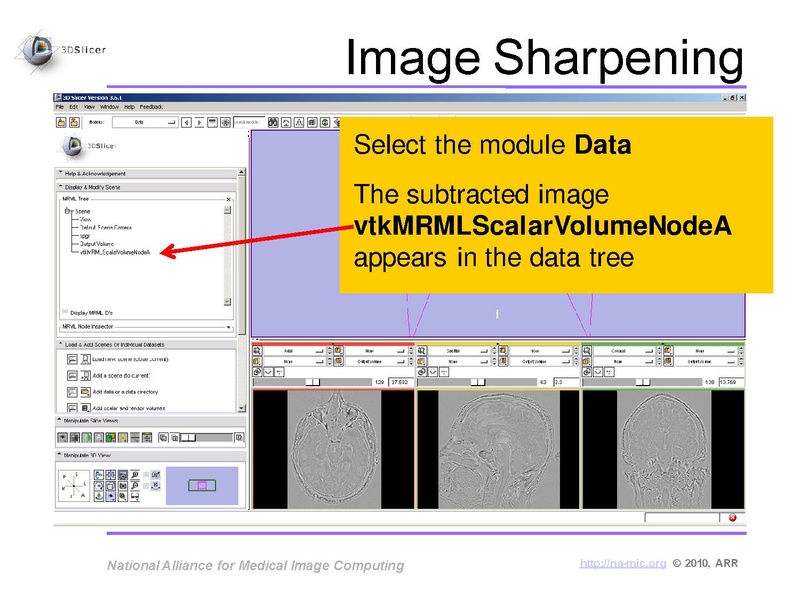Click upper zoom magnifier in 3D view controls
This screenshot has height=600, width=800.
(135, 475)
